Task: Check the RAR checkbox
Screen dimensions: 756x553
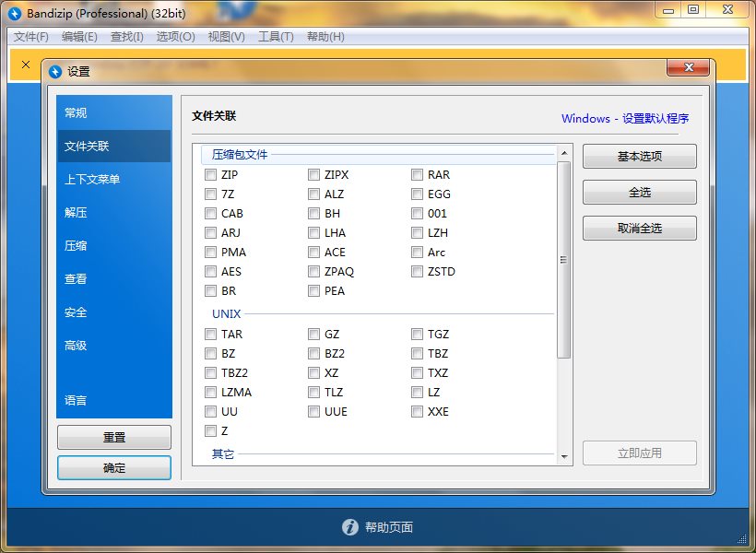Action: [x=417, y=174]
